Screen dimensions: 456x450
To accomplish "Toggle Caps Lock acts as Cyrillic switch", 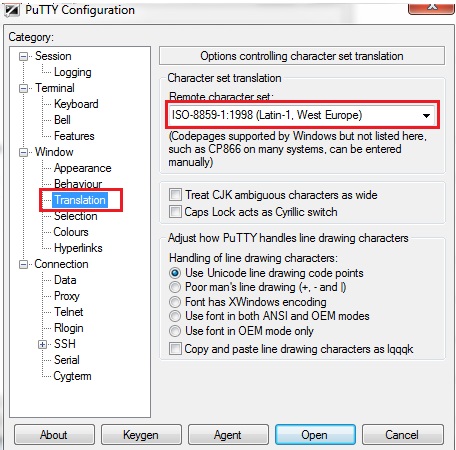I will point(175,212).
